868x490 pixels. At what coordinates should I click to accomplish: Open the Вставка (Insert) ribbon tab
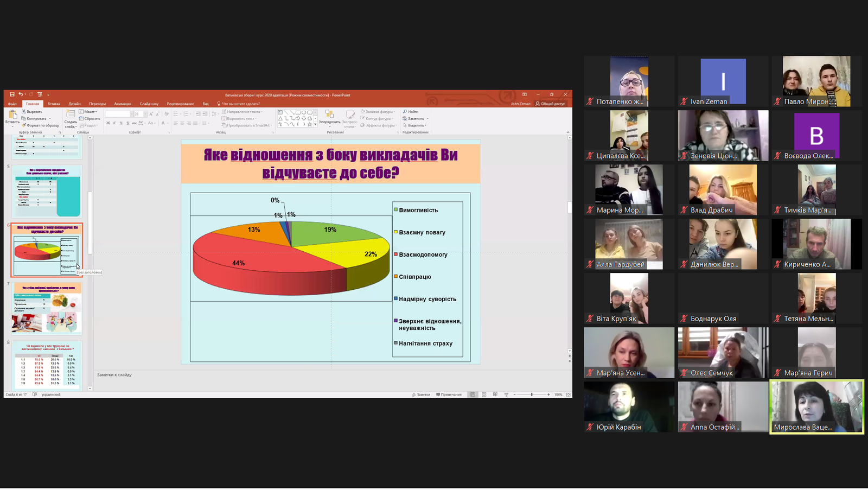tap(54, 104)
